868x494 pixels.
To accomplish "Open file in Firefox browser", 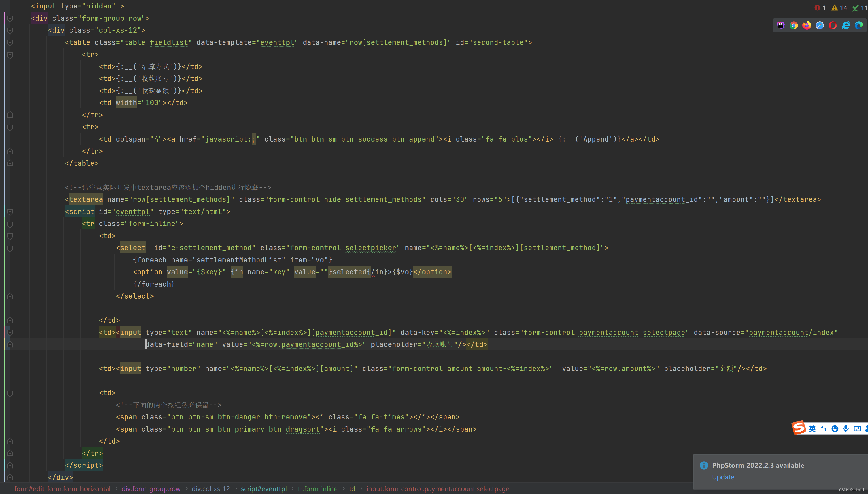I will [x=807, y=25].
